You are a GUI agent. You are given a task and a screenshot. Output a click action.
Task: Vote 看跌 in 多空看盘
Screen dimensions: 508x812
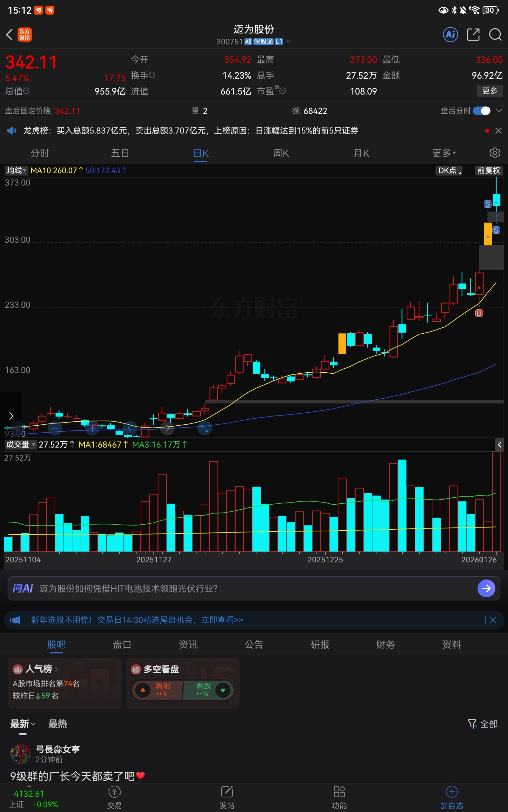(208, 690)
